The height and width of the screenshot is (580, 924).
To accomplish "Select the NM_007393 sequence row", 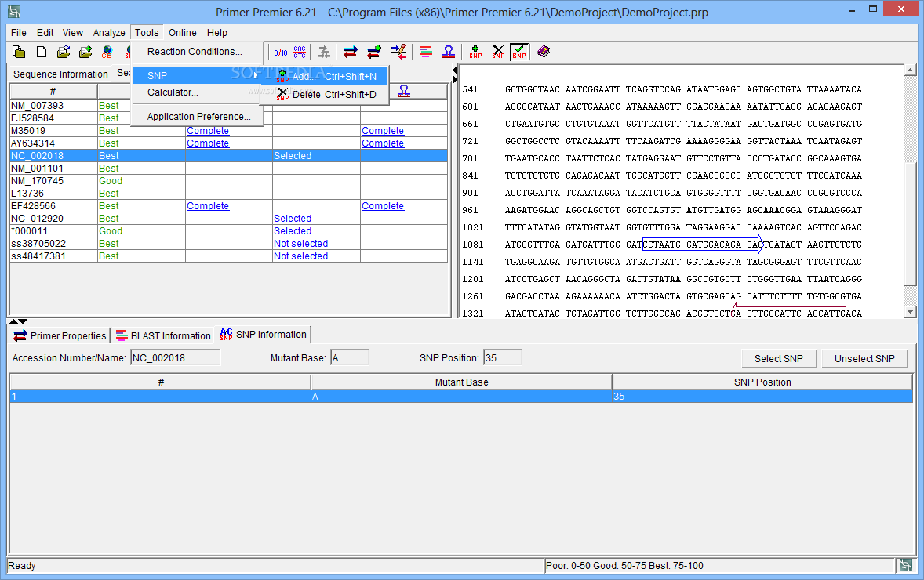I will coord(228,105).
